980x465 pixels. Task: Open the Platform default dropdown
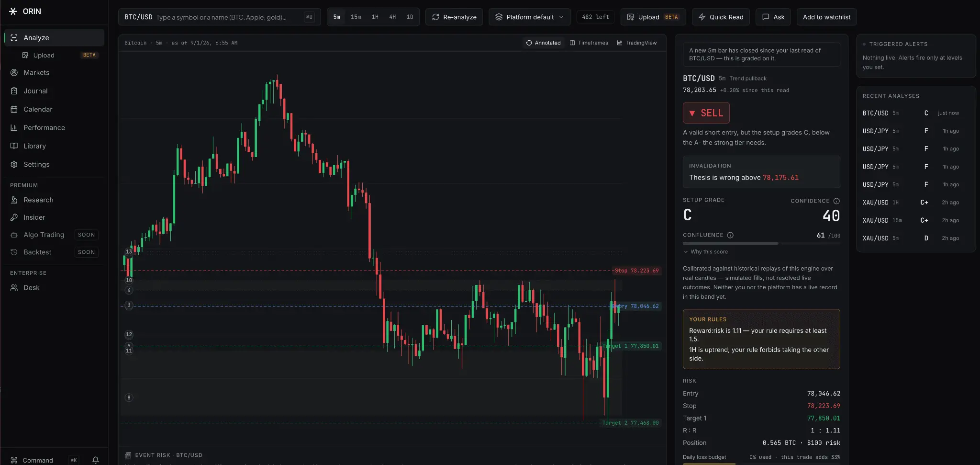[530, 17]
